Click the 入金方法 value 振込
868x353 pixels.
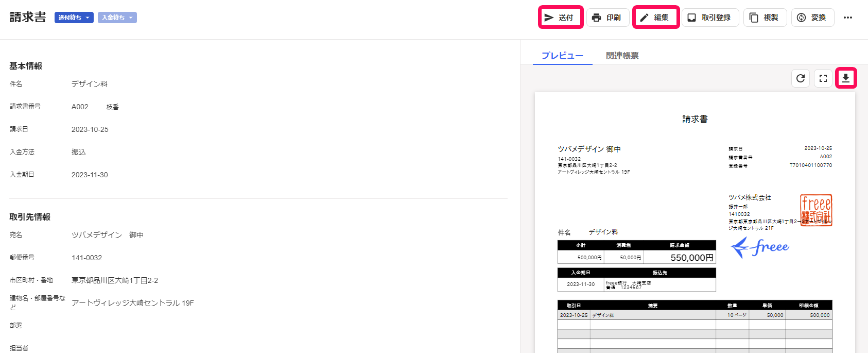pyautogui.click(x=79, y=152)
